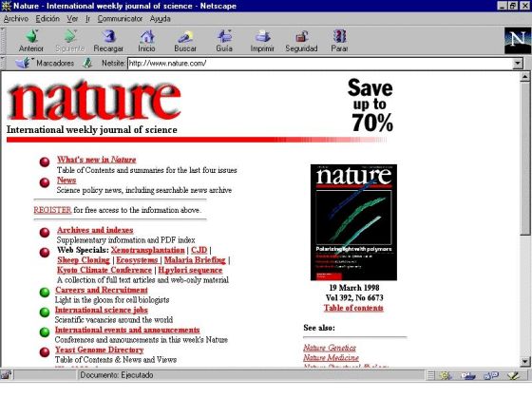Open the Inicio home icon
This screenshot has height=399, width=532.
tap(146, 41)
